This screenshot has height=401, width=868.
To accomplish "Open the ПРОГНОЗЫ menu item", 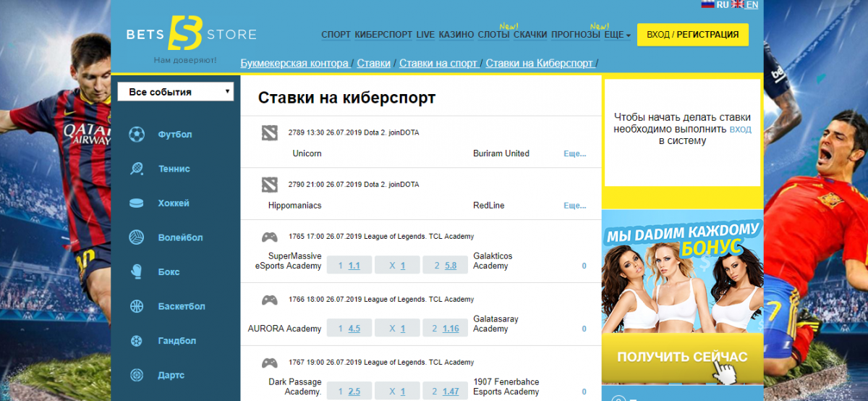I will pos(576,34).
